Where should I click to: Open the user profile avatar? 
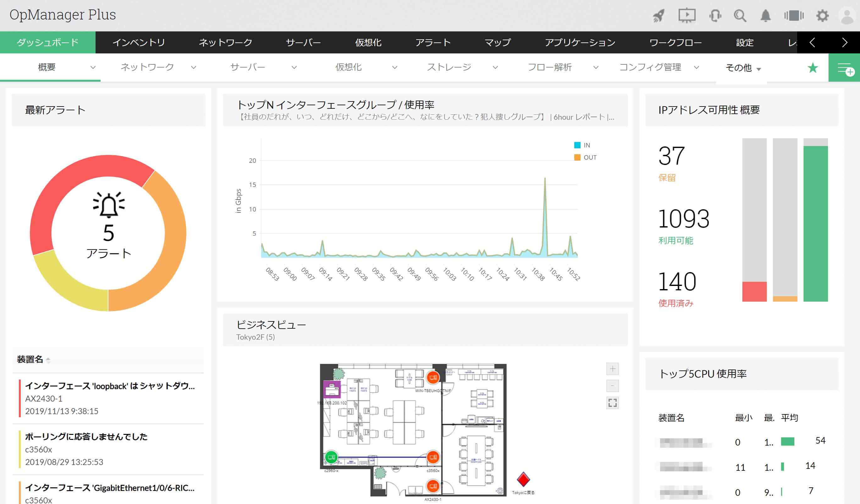pos(847,16)
